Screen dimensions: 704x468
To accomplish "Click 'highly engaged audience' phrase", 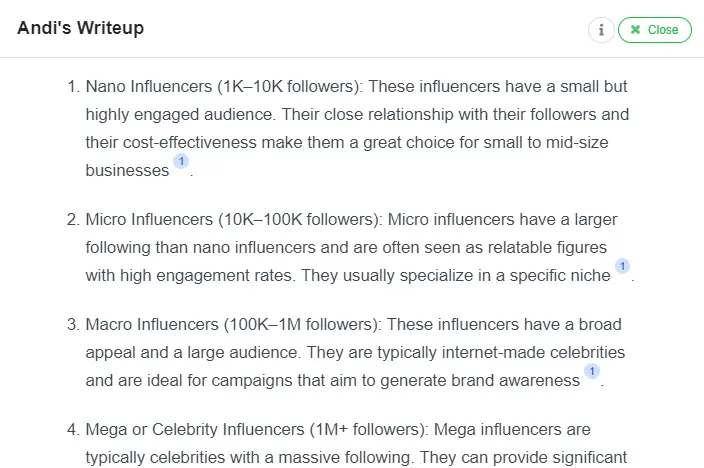I will 172,114.
